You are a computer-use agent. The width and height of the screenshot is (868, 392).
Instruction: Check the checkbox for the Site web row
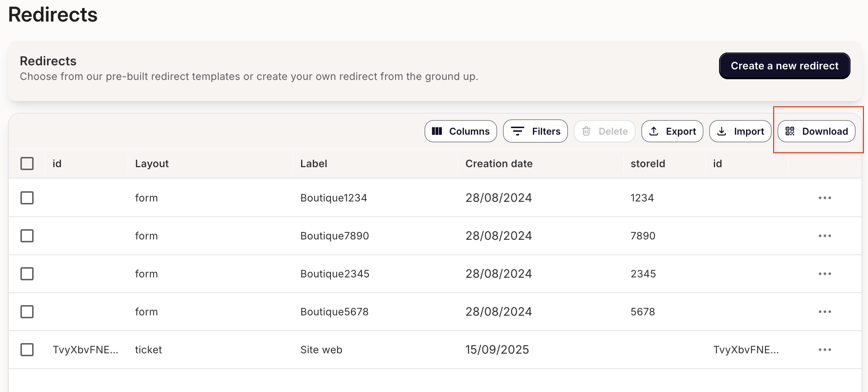coord(27,349)
